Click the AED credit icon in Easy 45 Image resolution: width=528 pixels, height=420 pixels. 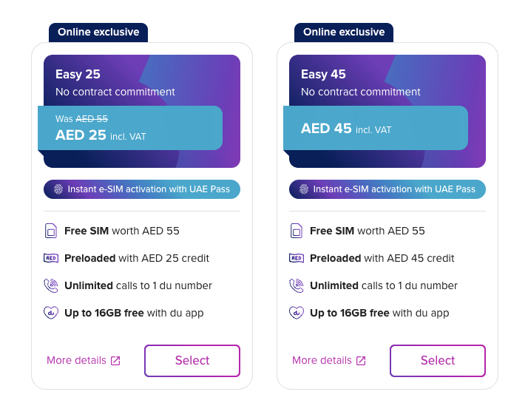pyautogui.click(x=297, y=258)
